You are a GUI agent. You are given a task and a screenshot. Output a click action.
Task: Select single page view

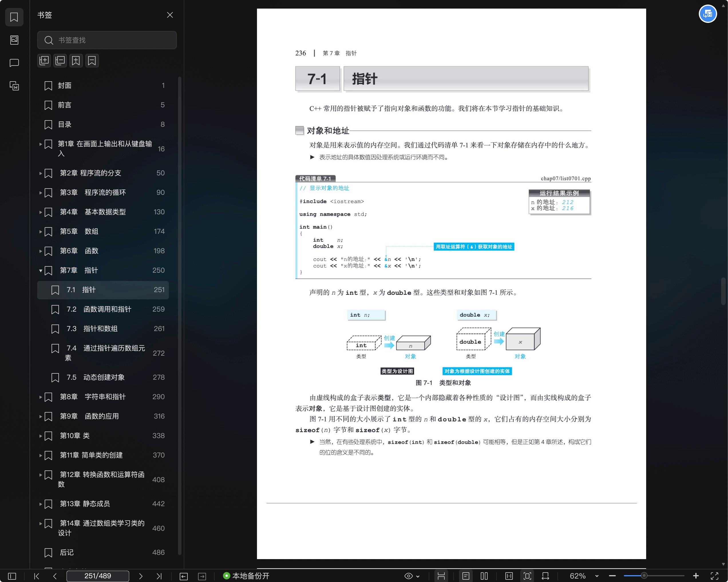(466, 576)
